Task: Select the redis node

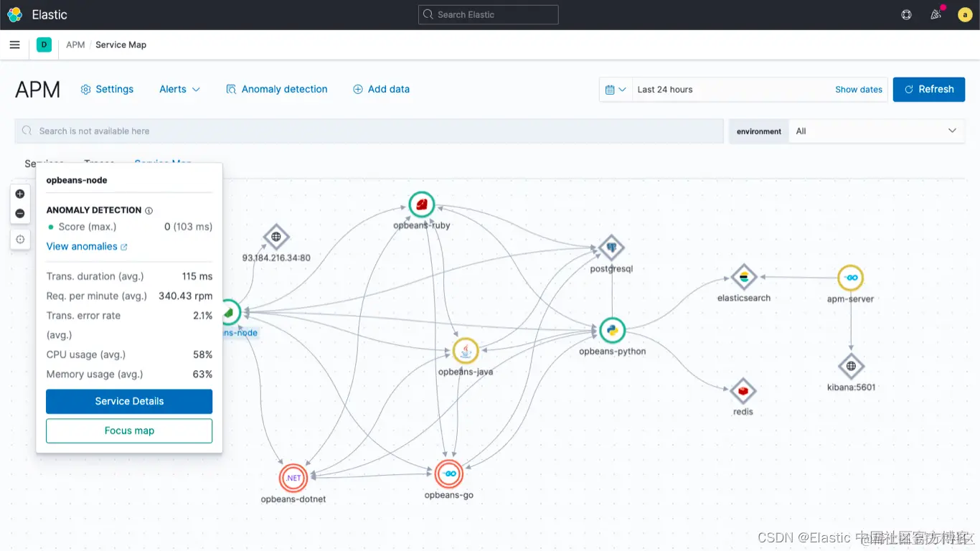Action: pyautogui.click(x=743, y=391)
